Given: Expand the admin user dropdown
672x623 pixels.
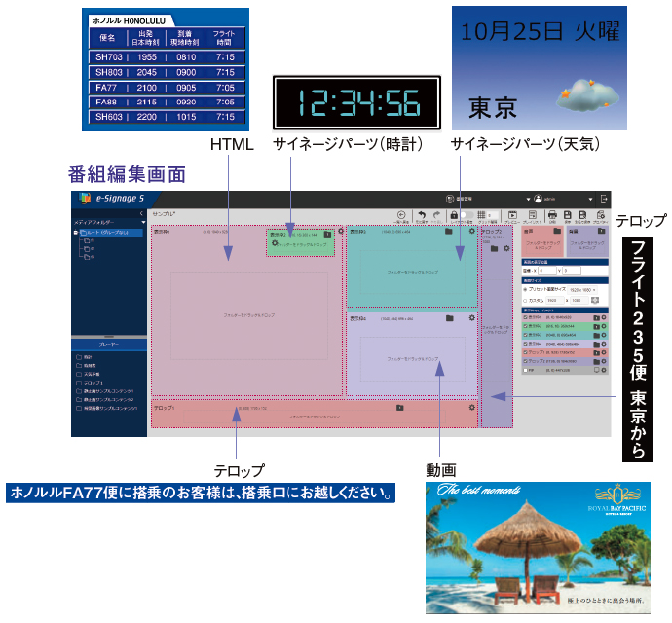Looking at the screenshot, I should click(591, 198).
